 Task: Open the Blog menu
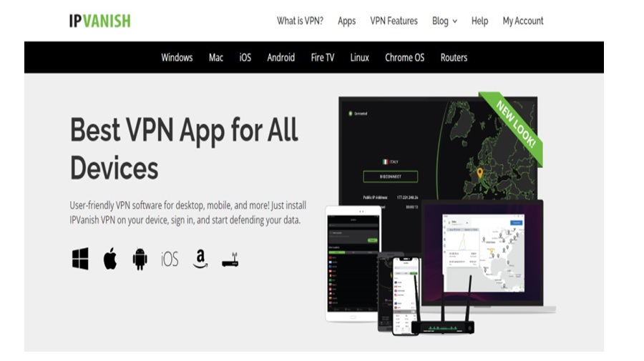(440, 21)
